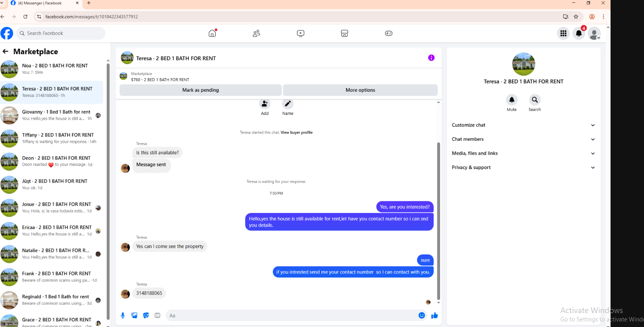
Task: Click the Add people icon
Action: click(x=265, y=104)
